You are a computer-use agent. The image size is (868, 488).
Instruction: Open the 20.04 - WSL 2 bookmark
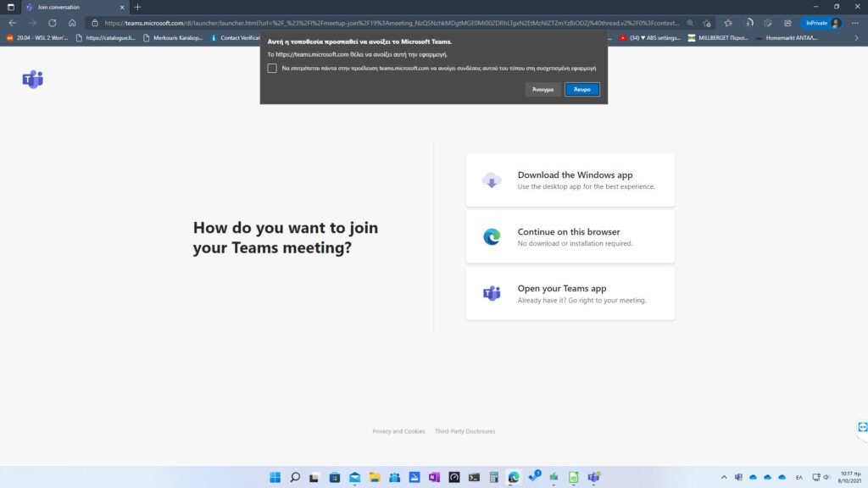37,37
